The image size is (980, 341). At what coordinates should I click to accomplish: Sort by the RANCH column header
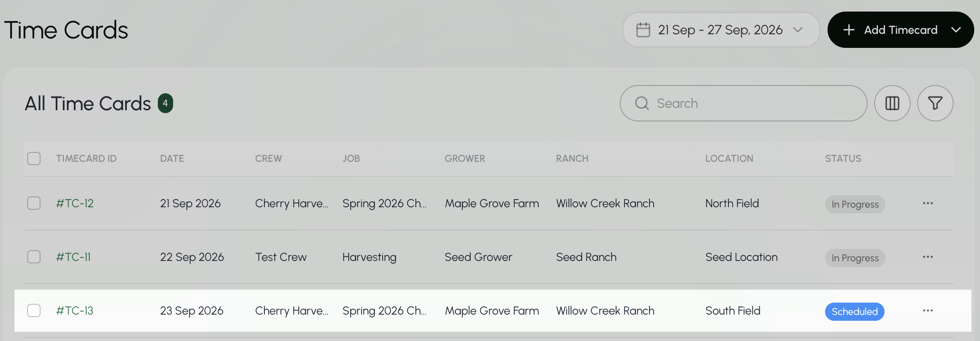[572, 159]
